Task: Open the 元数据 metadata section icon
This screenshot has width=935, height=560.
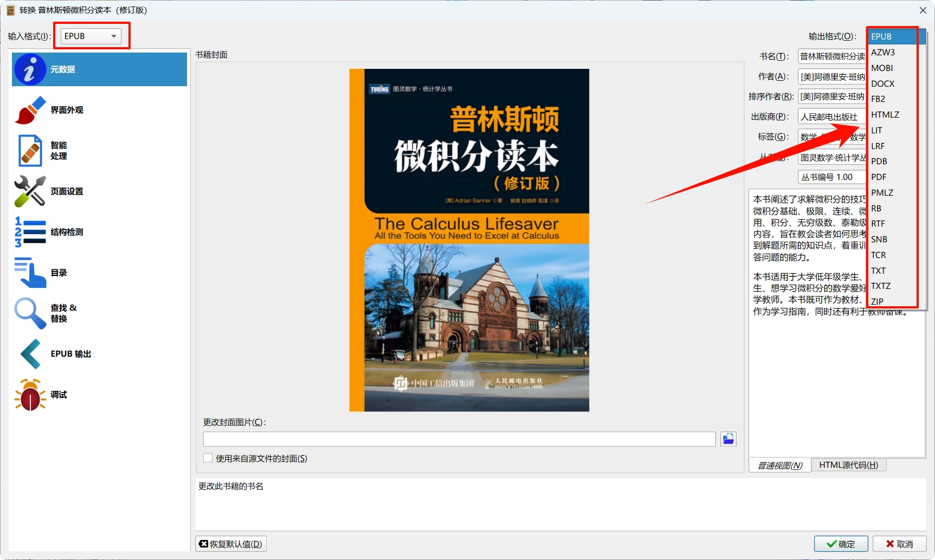Action: 30,69
